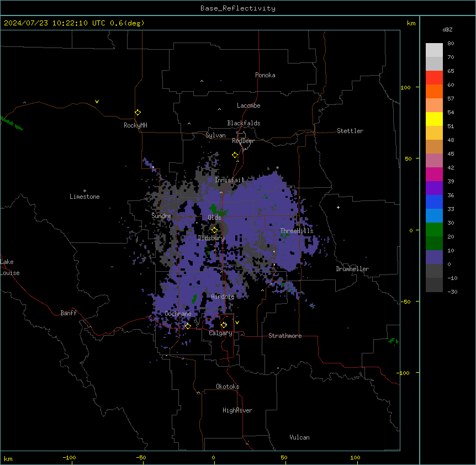Viewport: 476px width, 465px height.
Task: Click the asterisk marker northeast of Innisfail
Action: [x=277, y=168]
